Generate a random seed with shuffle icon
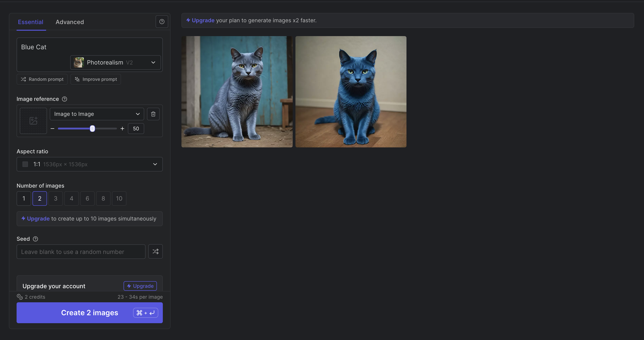644x340 pixels. (155, 251)
